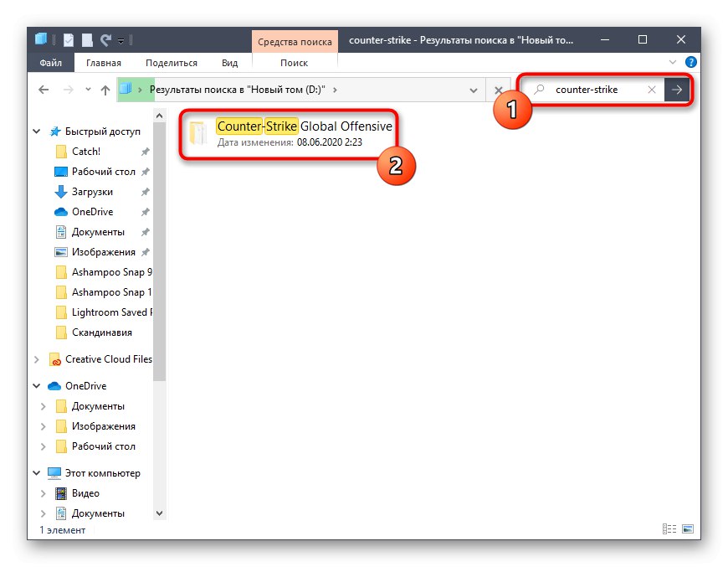The width and height of the screenshot is (728, 567).
Task: Clear the search box text
Action: coord(652,90)
